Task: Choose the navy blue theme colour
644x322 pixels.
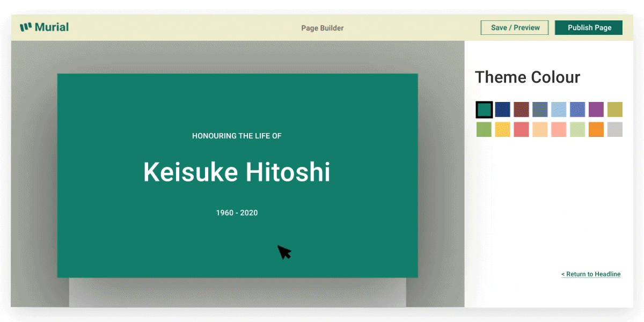Action: click(x=503, y=109)
